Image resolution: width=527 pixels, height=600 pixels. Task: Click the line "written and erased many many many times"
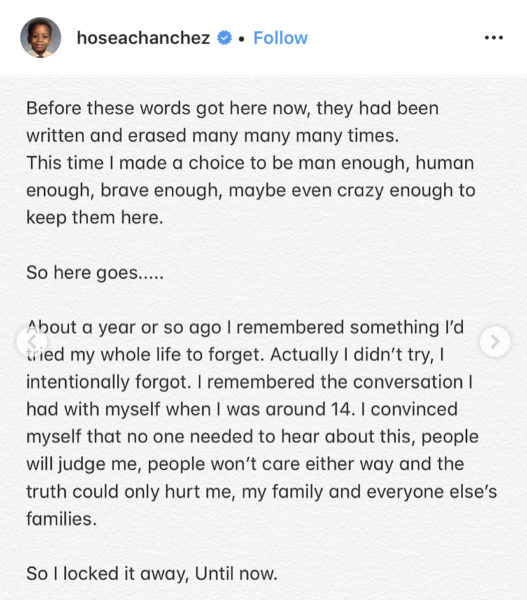click(x=212, y=136)
